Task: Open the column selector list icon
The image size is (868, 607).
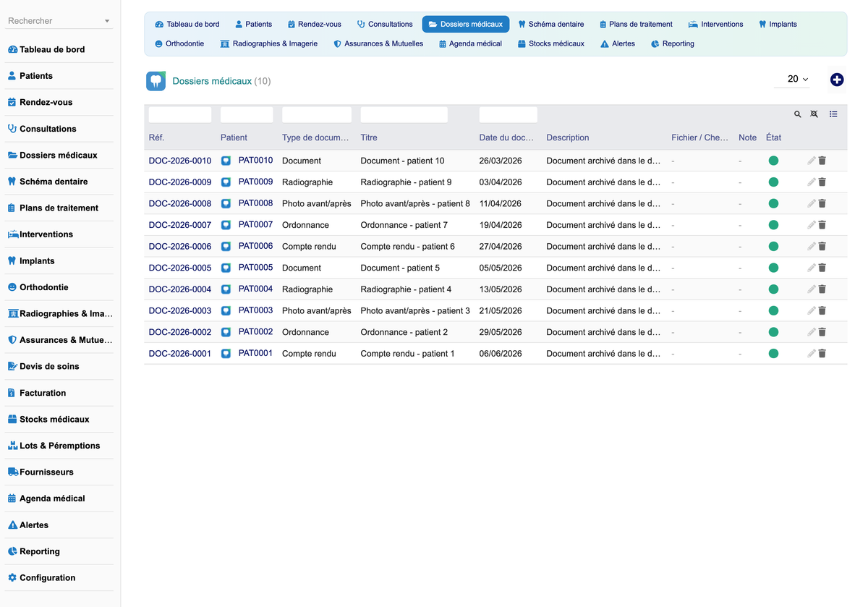Action: pos(833,114)
